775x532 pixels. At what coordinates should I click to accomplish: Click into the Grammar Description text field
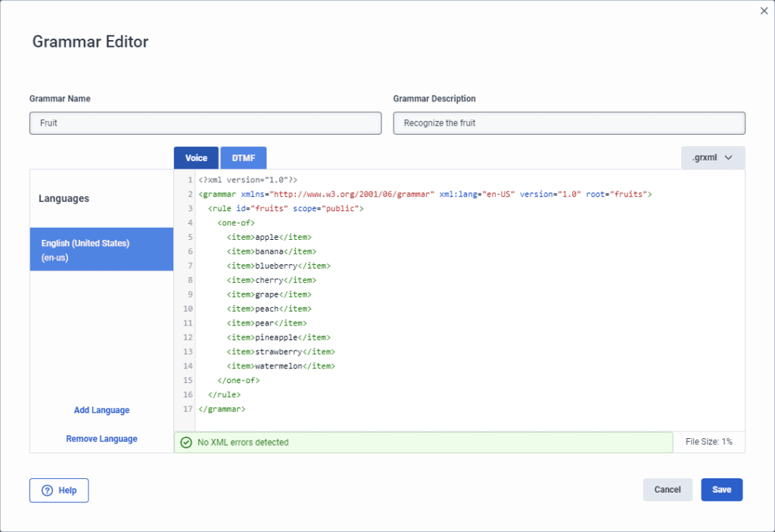coord(568,123)
